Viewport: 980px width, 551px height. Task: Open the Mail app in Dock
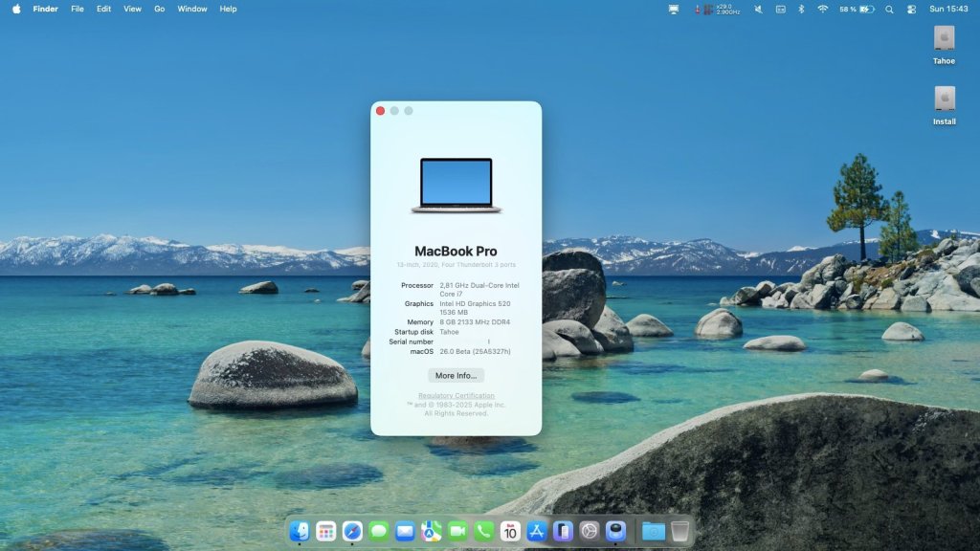pos(405,531)
